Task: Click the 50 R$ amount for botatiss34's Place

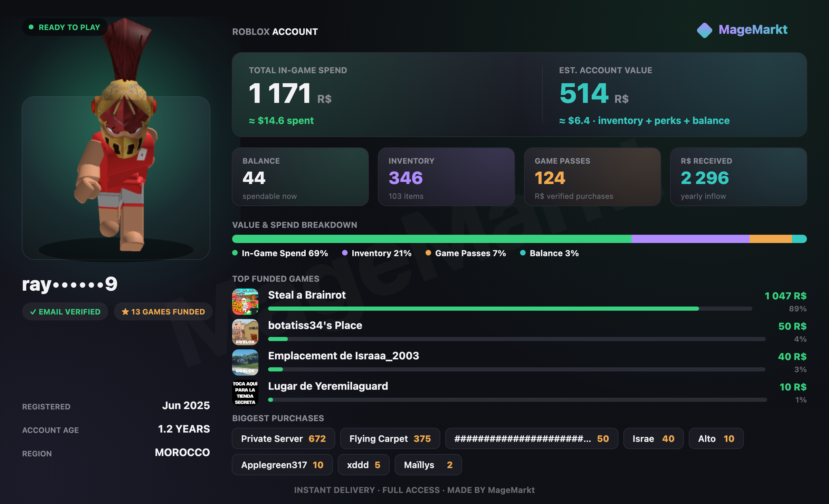Action: [793, 326]
